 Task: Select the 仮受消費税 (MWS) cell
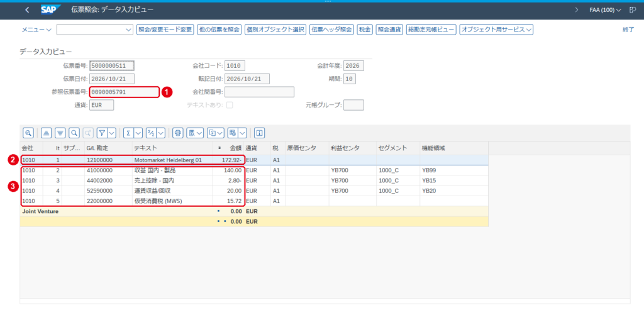pos(172,201)
